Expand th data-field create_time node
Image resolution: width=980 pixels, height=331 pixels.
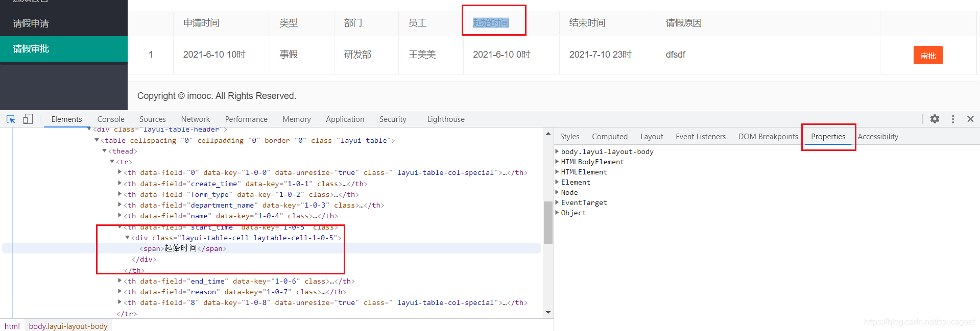(x=120, y=184)
